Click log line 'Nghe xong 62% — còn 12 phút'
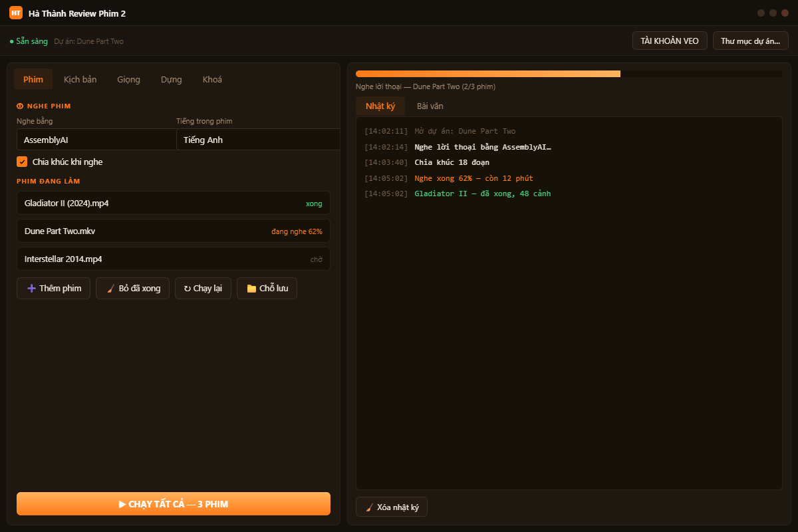 click(x=473, y=178)
